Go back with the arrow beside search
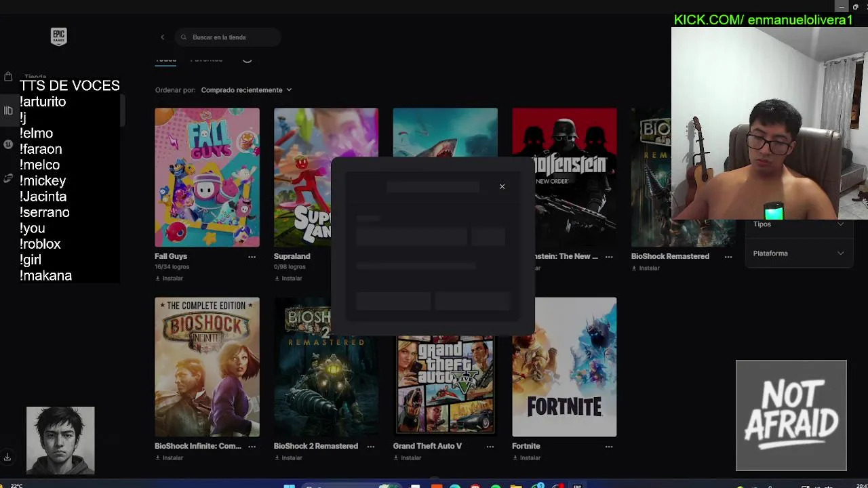The image size is (868, 488). point(162,37)
